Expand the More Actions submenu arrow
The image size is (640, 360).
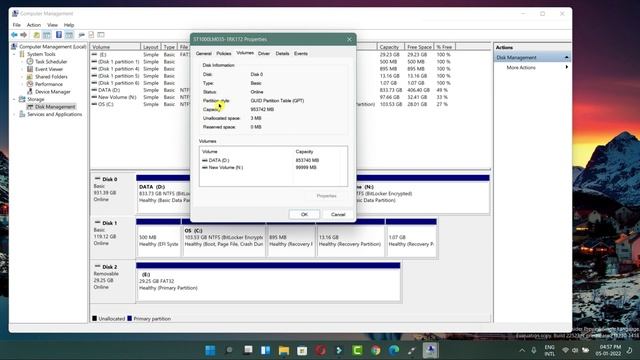click(x=567, y=67)
